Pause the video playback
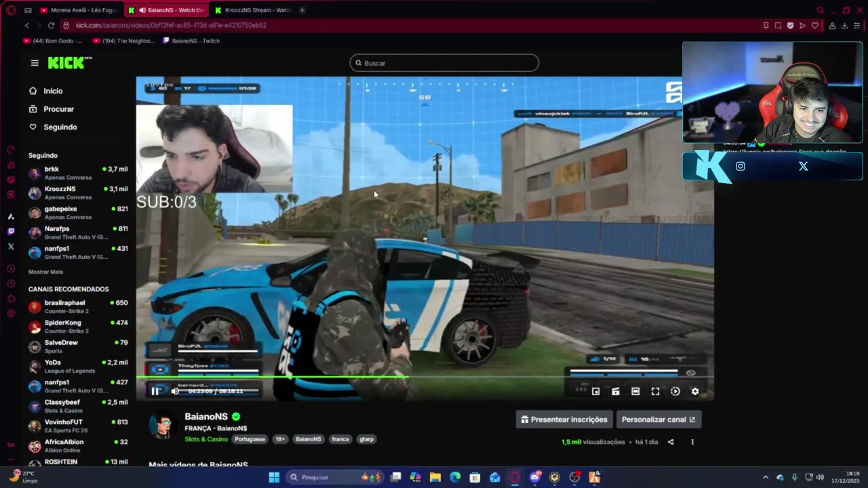This screenshot has height=488, width=868. click(155, 391)
